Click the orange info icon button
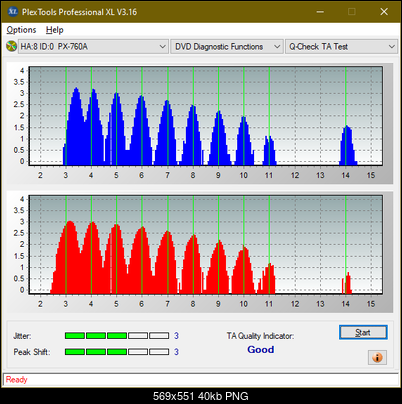The image size is (402, 404). pos(377,358)
